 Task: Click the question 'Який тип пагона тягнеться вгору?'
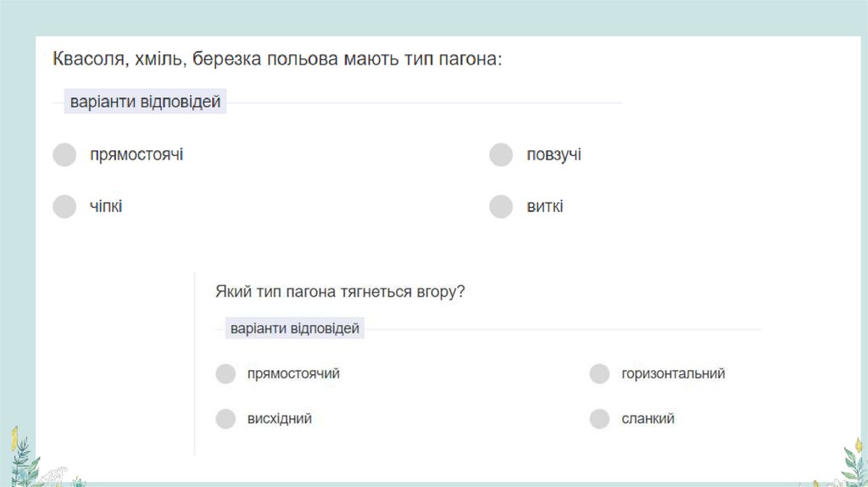pos(340,291)
